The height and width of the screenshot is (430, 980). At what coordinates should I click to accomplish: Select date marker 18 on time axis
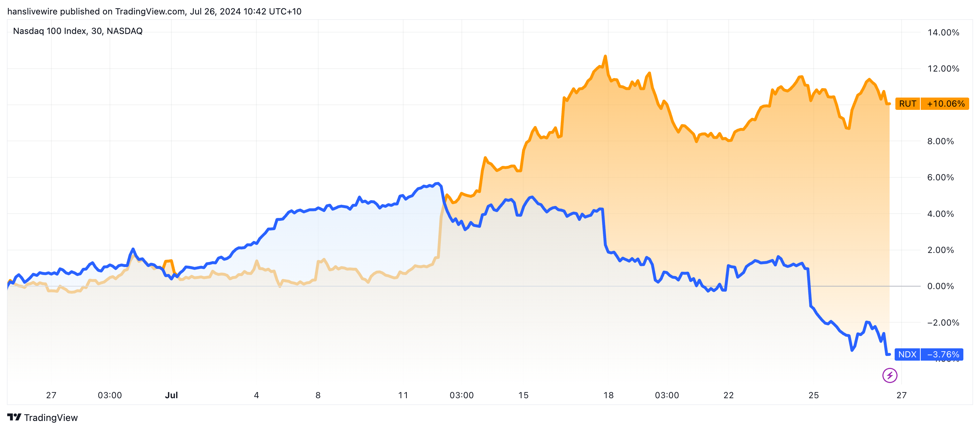pos(608,395)
